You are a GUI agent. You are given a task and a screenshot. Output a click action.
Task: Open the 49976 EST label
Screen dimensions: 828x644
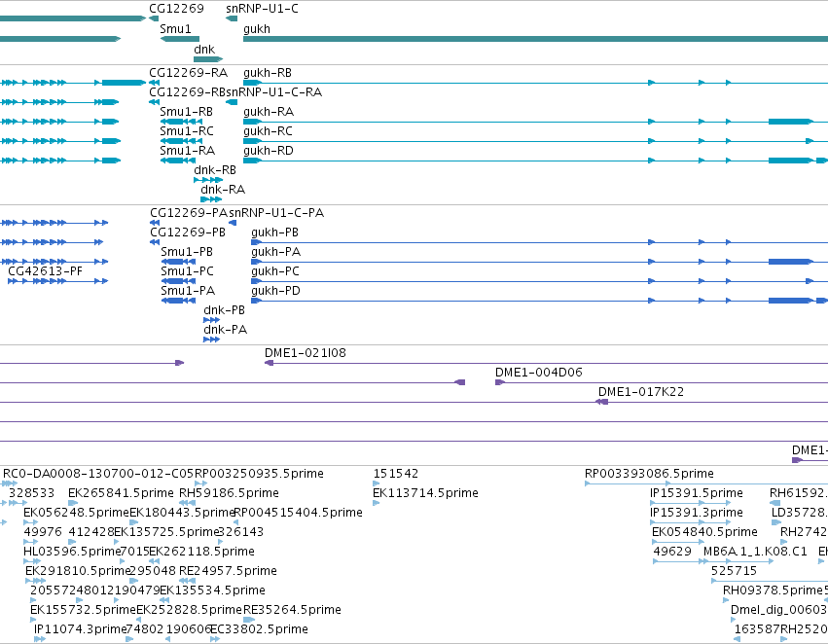(43, 533)
